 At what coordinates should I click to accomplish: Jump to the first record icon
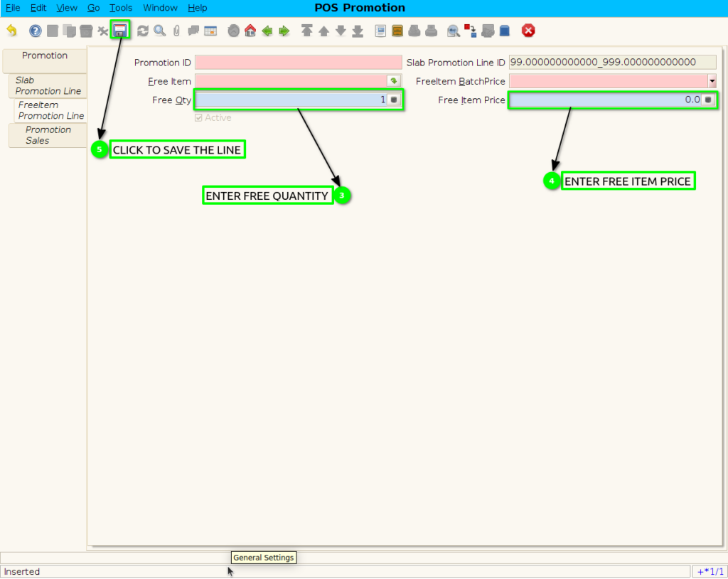pos(307,31)
